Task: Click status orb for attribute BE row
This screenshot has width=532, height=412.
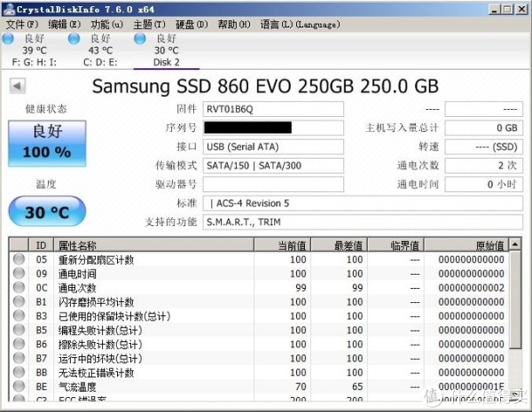Action: [19, 386]
